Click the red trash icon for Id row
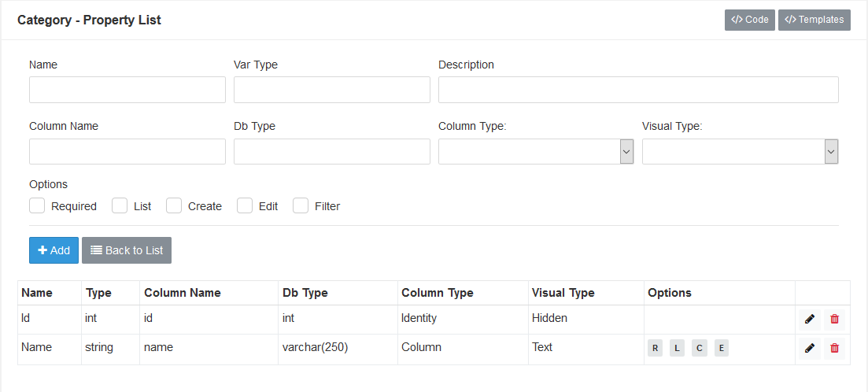 [834, 319]
